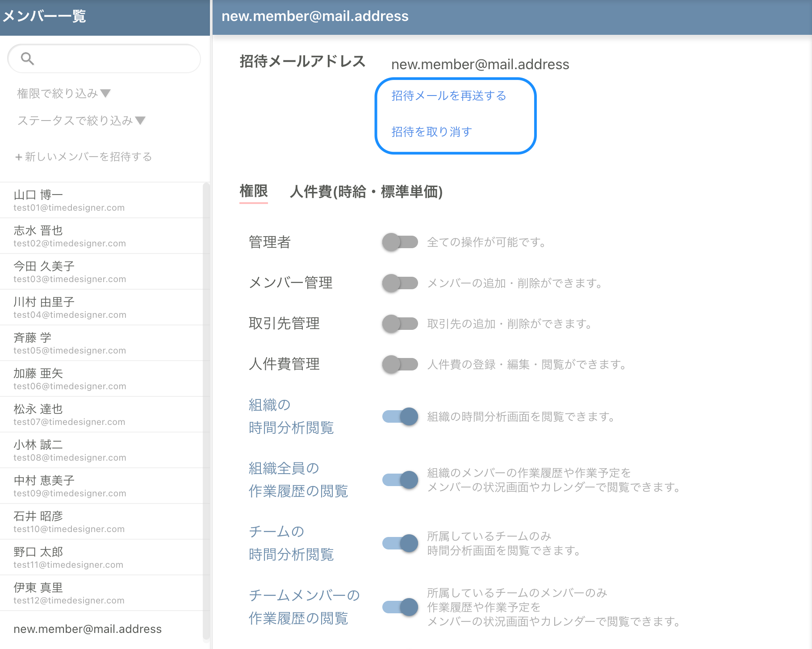Switch to the 権限 tab
Screen dimensions: 812x649
pyautogui.click(x=253, y=191)
